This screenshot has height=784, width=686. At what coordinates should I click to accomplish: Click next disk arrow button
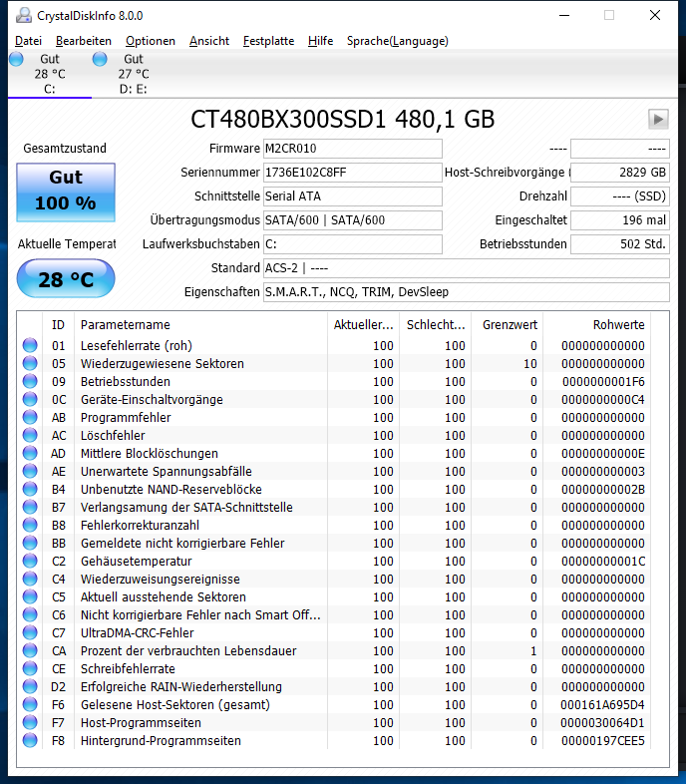coord(658,120)
